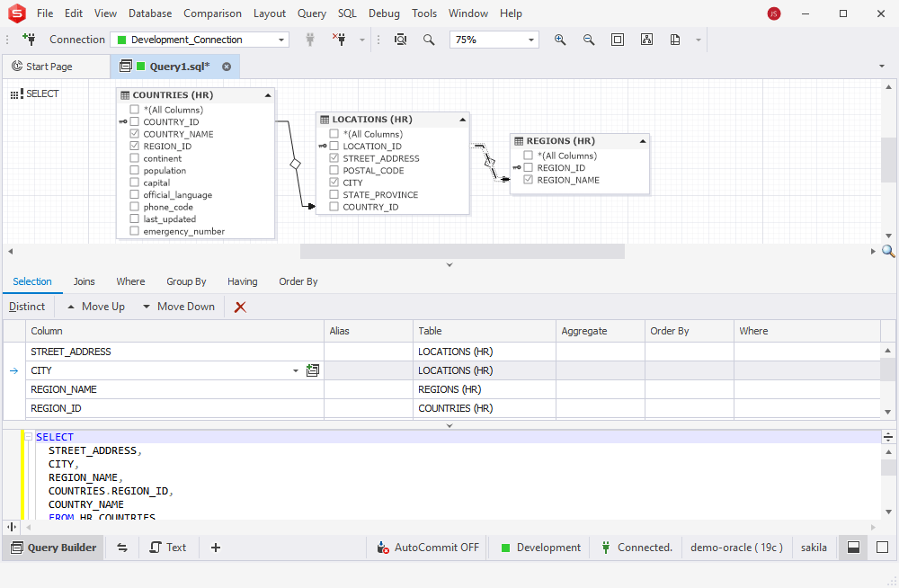The height and width of the screenshot is (588, 899).
Task: Click the Distinct button
Action: click(x=27, y=306)
